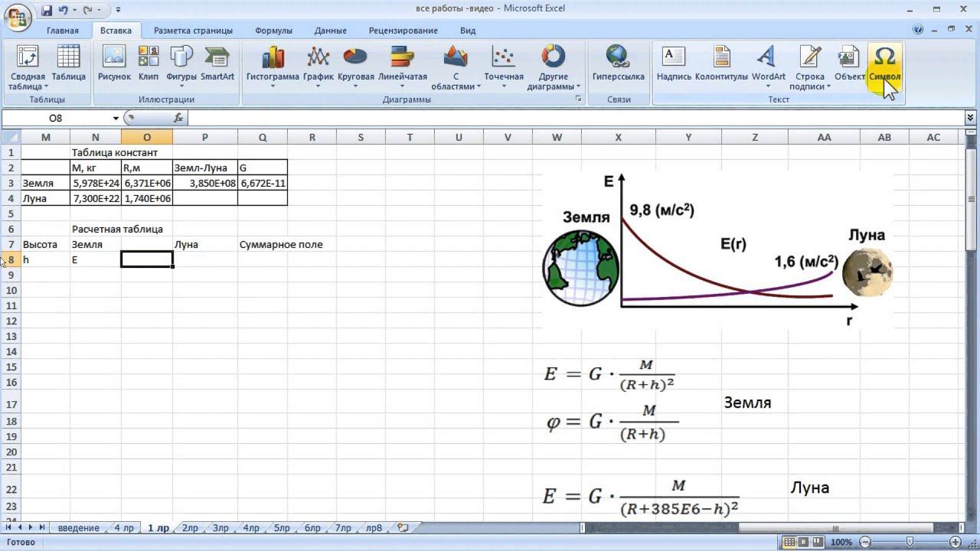Choose the График line chart
Image resolution: width=980 pixels, height=551 pixels.
coord(318,68)
